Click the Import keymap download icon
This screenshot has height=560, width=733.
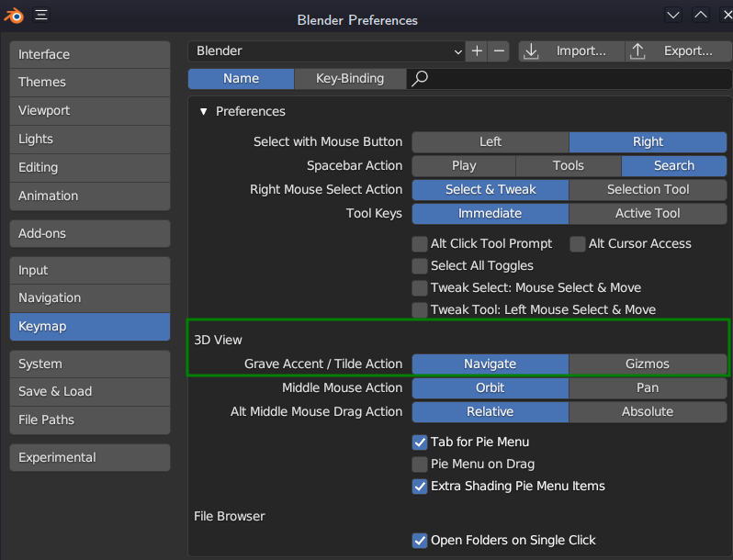tap(531, 51)
